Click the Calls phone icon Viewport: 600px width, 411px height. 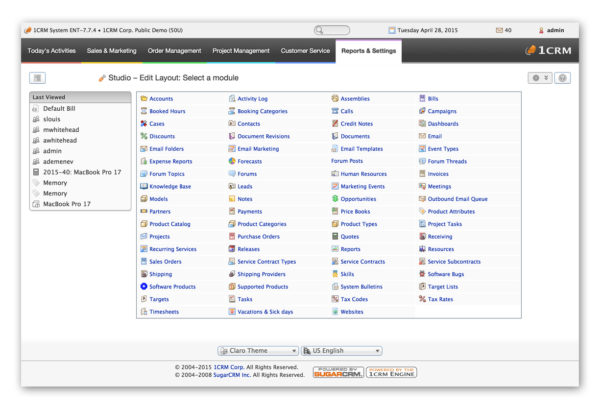(x=335, y=111)
